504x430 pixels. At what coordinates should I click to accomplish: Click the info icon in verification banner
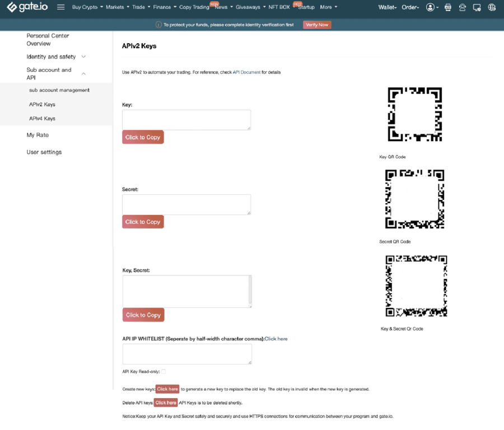click(x=158, y=25)
